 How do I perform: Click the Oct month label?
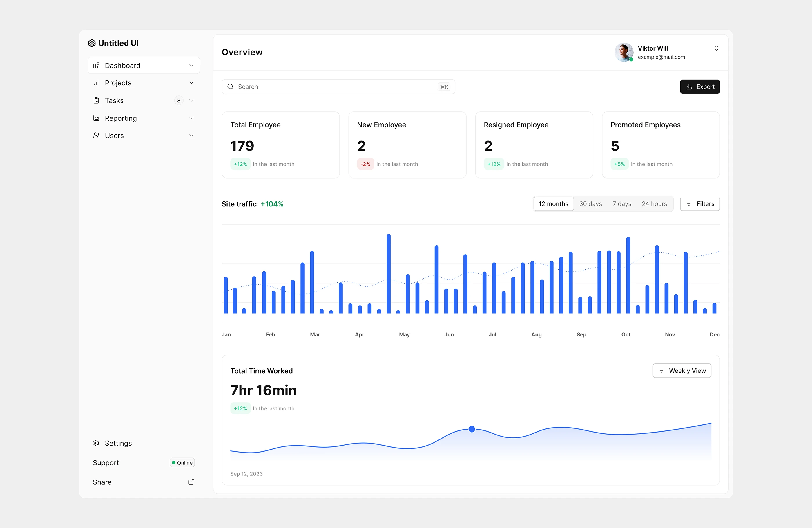point(626,335)
